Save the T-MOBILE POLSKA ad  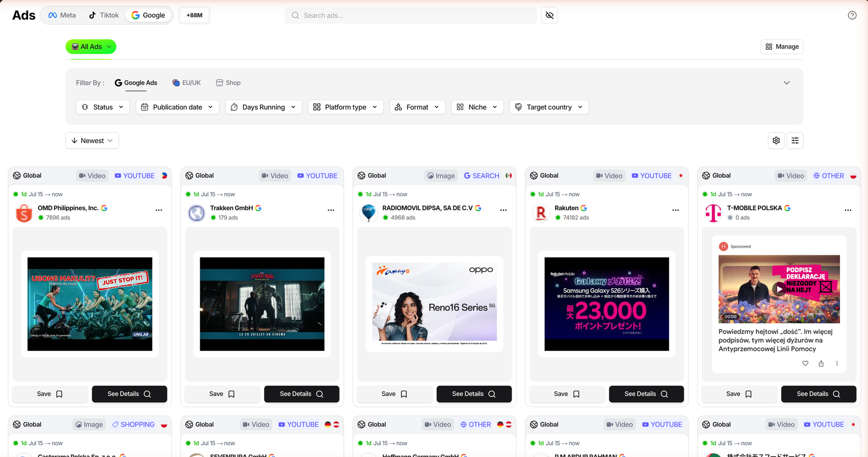click(739, 394)
